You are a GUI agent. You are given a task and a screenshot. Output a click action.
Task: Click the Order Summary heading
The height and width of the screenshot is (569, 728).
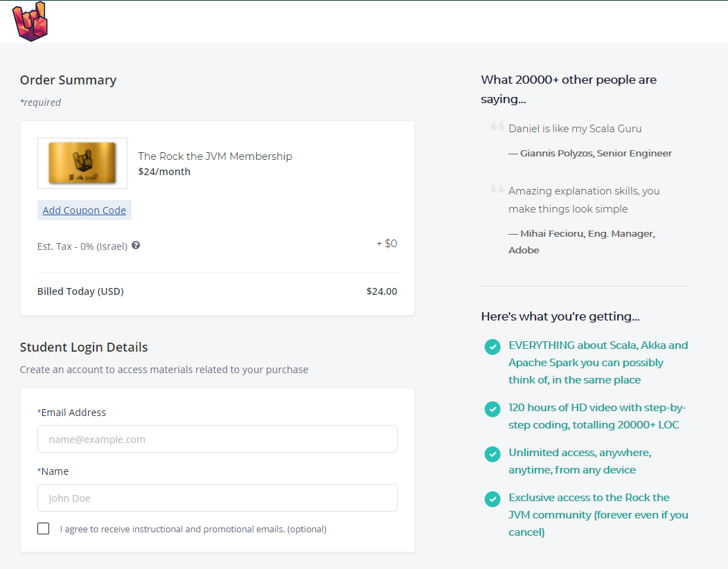click(69, 80)
